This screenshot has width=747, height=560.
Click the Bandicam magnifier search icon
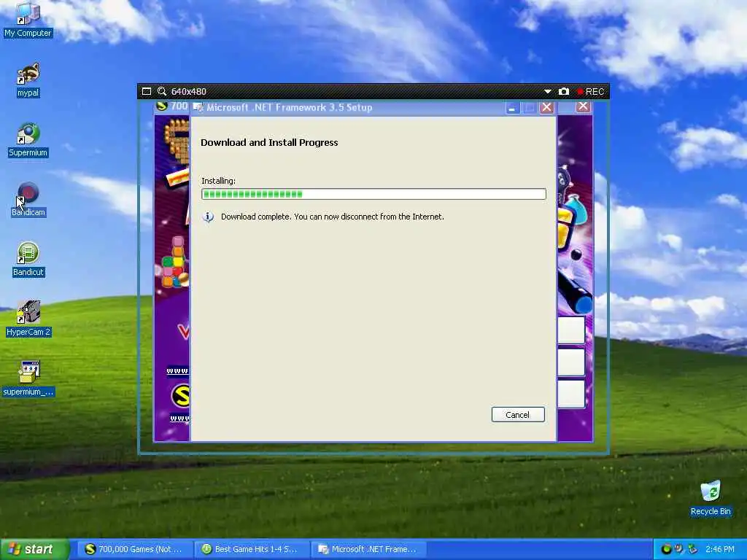pyautogui.click(x=162, y=91)
